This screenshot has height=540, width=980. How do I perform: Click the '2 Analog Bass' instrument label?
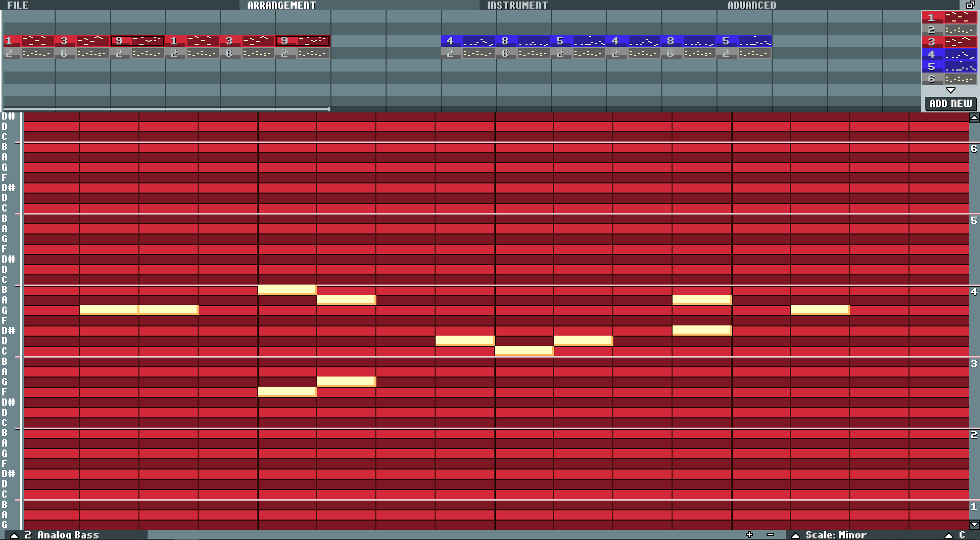62,535
